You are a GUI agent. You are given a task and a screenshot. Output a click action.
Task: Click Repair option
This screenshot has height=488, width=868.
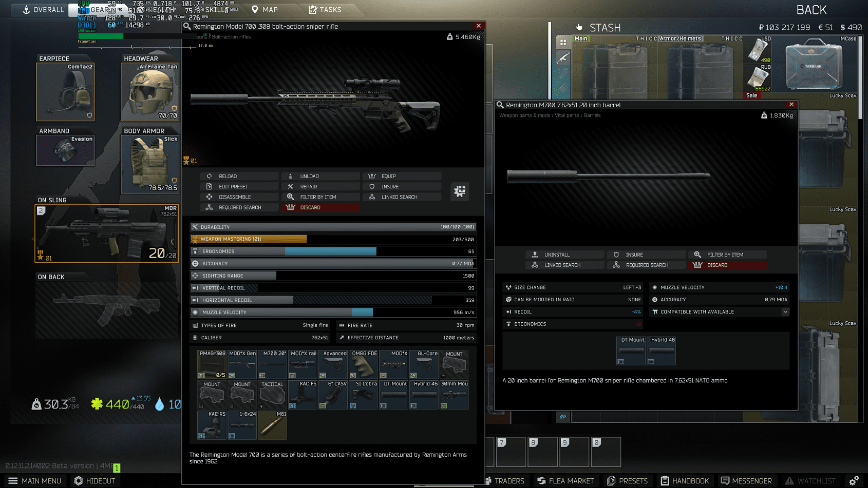pyautogui.click(x=320, y=187)
